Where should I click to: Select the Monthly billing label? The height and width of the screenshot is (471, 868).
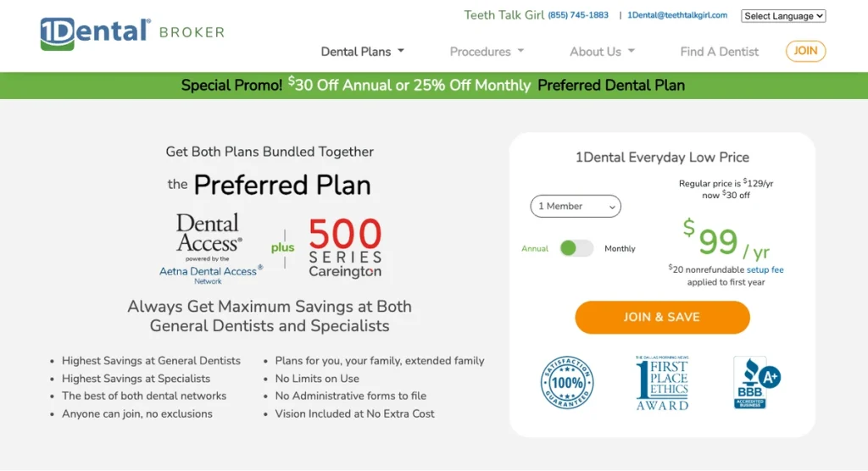pyautogui.click(x=620, y=249)
